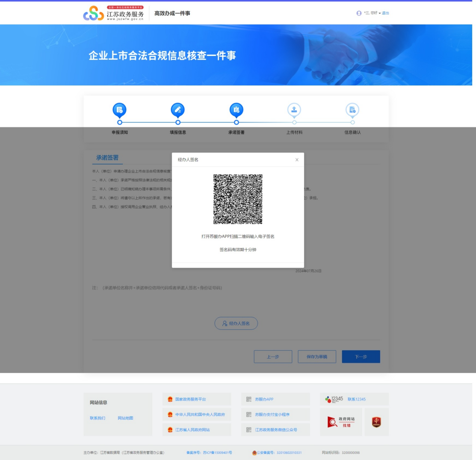Click the 退出 logout link
This screenshot has width=476, height=460.
tap(385, 13)
